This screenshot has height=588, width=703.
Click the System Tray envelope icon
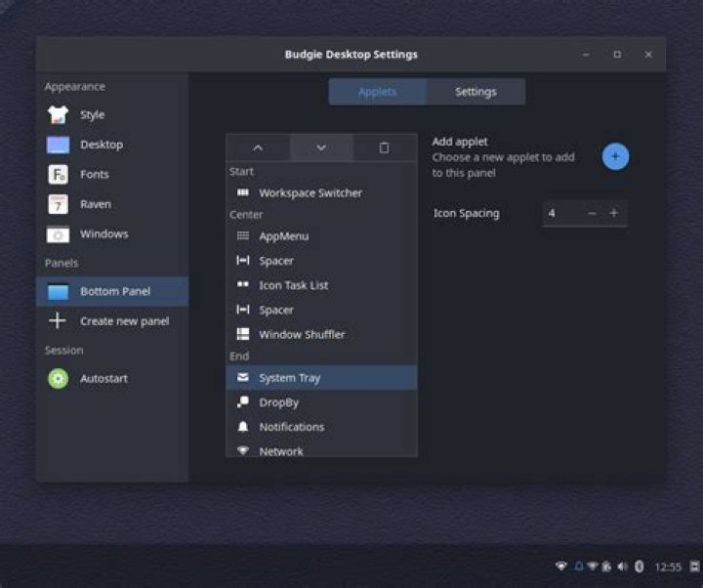243,377
